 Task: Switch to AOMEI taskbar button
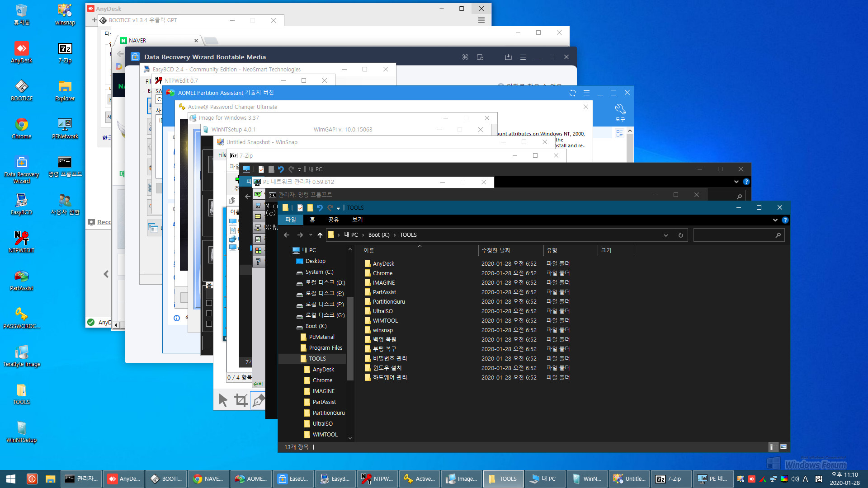pyautogui.click(x=251, y=479)
